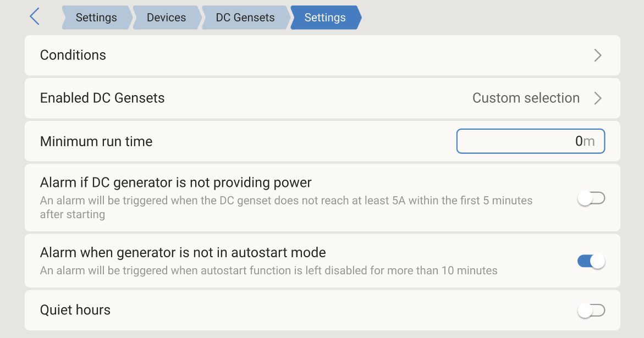Screen dimensions: 644x338
Task: Turn on Quiet hours toggle
Action: (x=591, y=311)
